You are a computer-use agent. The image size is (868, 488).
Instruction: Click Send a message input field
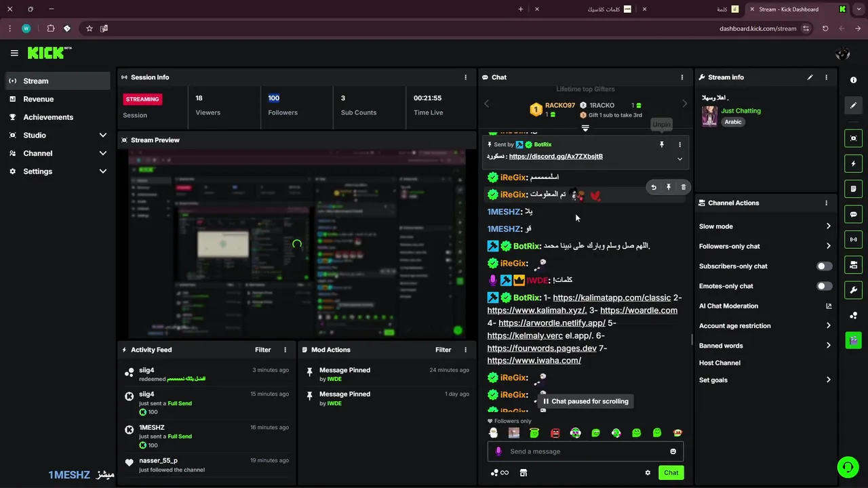coord(585,451)
